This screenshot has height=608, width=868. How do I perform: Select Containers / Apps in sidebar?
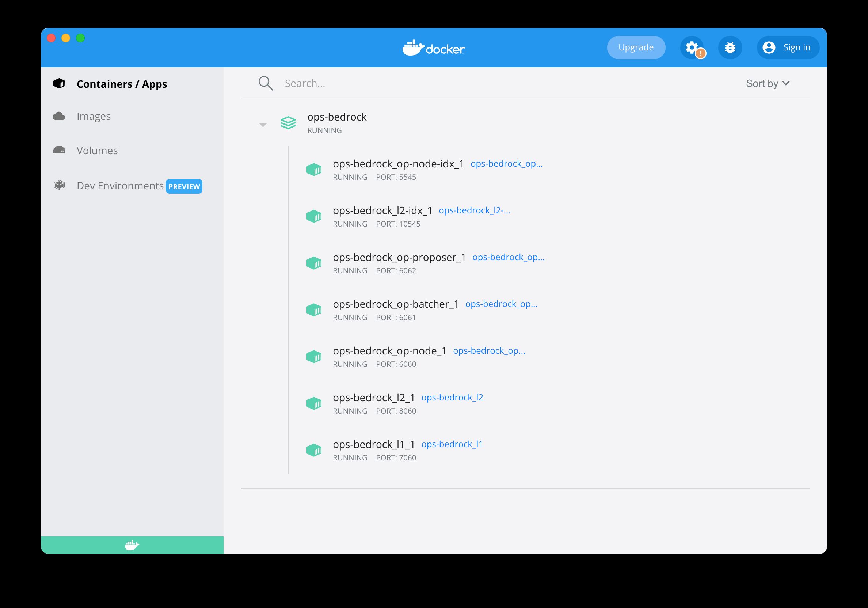(122, 84)
